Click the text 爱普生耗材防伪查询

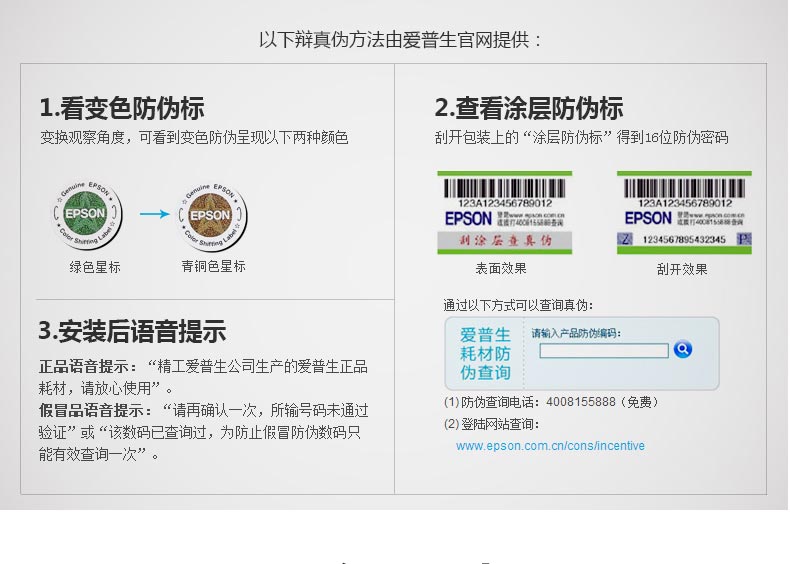tap(485, 353)
